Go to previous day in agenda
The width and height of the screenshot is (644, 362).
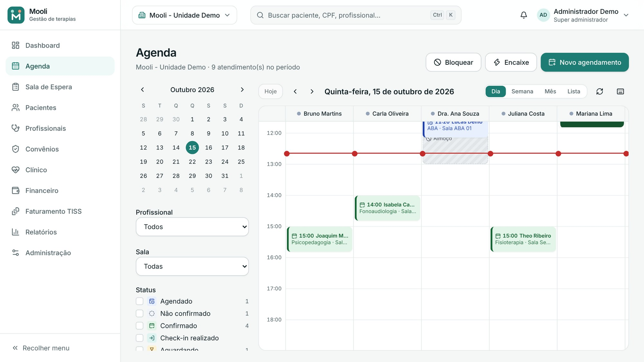click(x=295, y=91)
